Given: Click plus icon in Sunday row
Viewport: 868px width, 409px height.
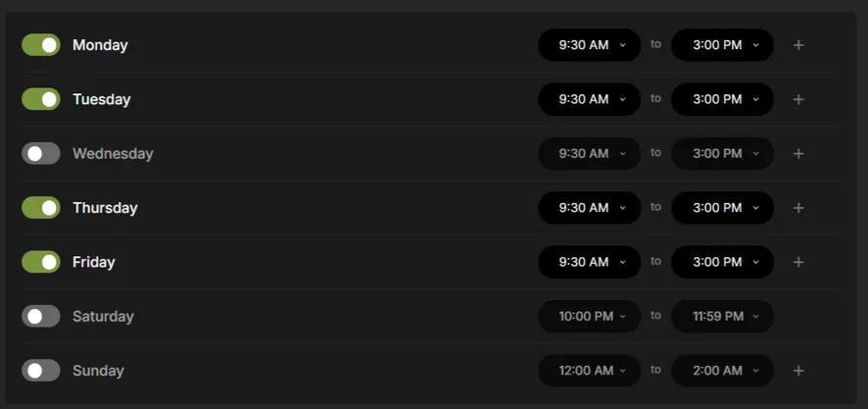Looking at the screenshot, I should coord(798,371).
